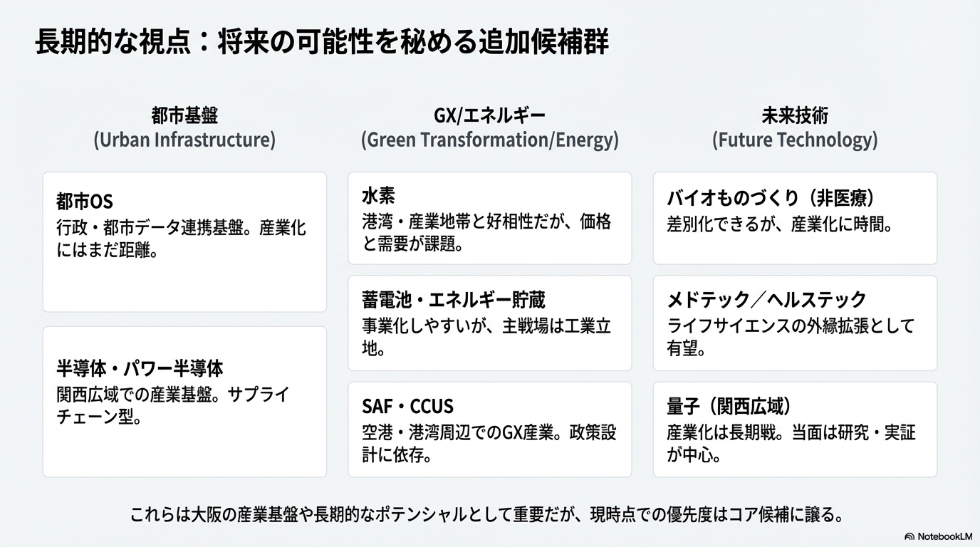Click the Green Transformation/Energy subtitle
The image size is (980, 547).
[489, 140]
